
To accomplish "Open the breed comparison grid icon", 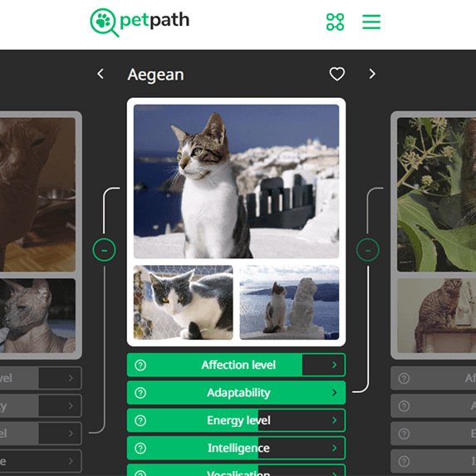I will [x=335, y=22].
